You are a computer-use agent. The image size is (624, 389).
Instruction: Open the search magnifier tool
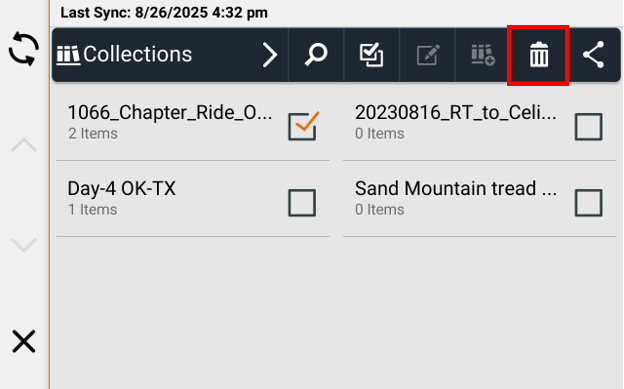pyautogui.click(x=316, y=55)
